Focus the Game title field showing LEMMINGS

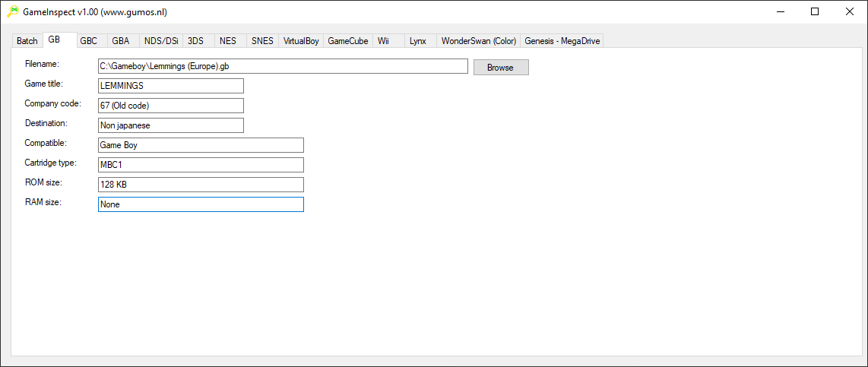click(171, 86)
